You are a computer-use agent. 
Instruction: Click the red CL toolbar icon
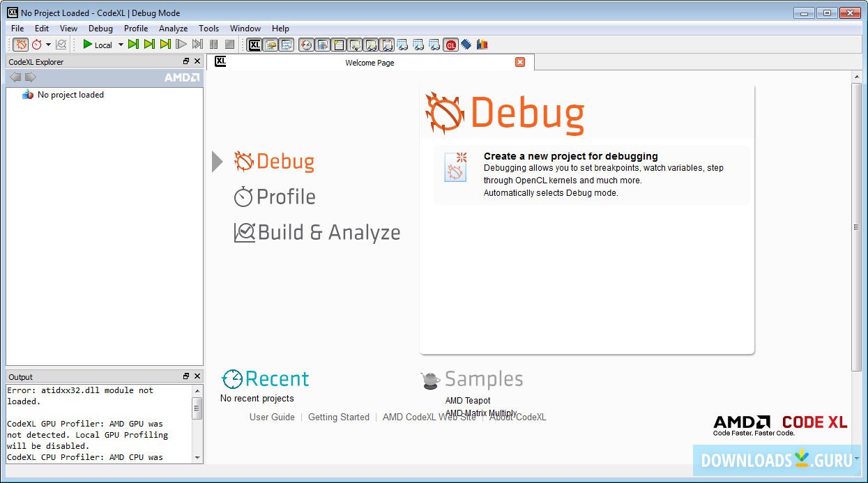pos(450,45)
